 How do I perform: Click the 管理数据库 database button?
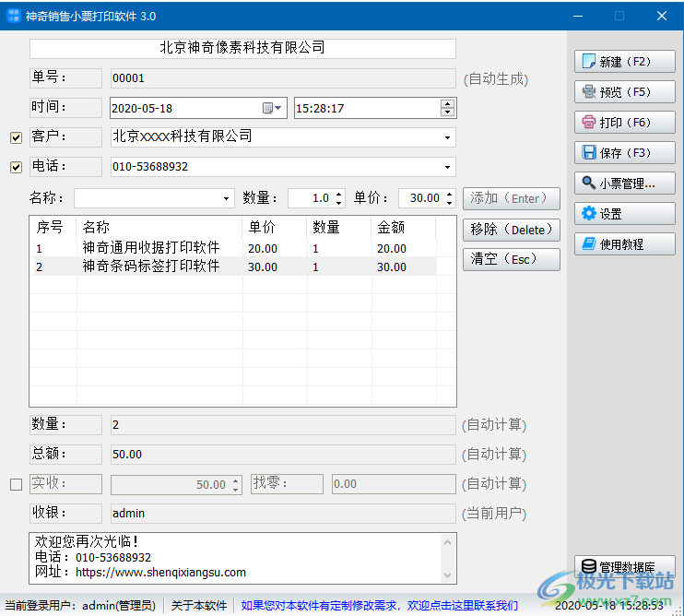coord(625,566)
